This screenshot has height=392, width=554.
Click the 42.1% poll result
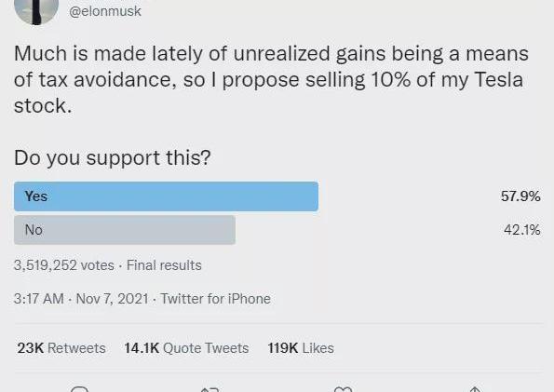pos(521,230)
